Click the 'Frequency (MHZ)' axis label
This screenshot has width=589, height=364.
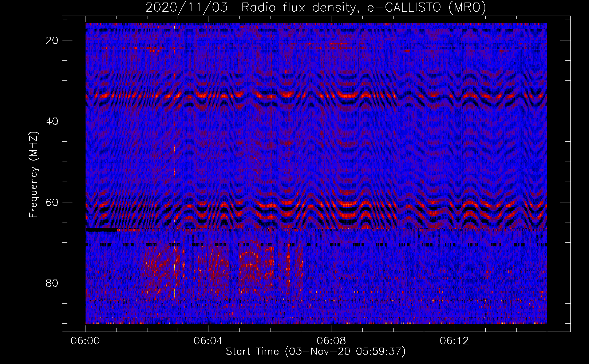[33, 175]
